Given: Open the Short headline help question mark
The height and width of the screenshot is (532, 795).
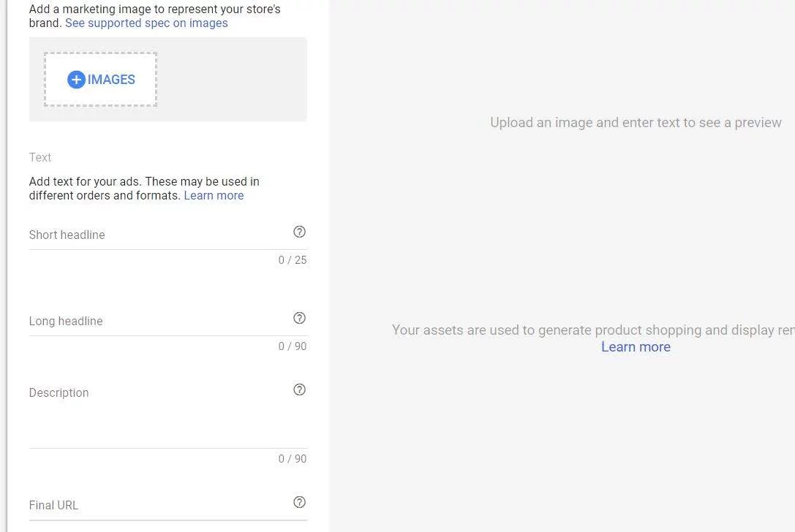Looking at the screenshot, I should [x=299, y=232].
